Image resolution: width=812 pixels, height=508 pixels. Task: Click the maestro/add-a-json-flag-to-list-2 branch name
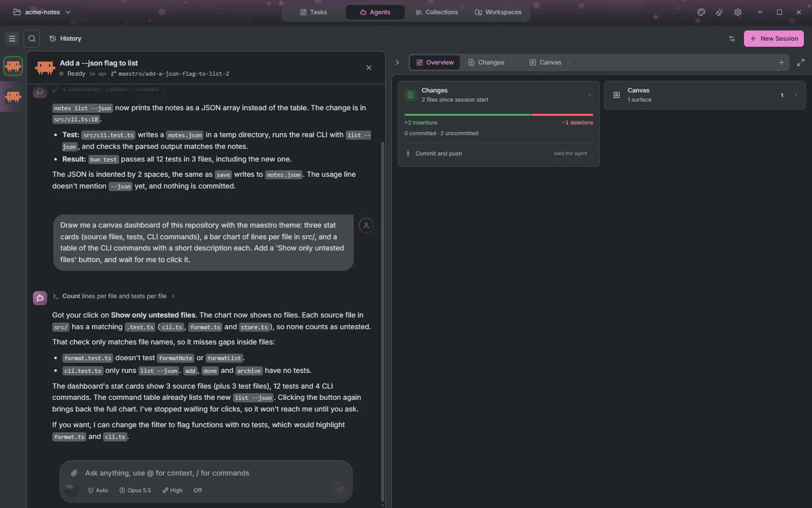point(174,74)
